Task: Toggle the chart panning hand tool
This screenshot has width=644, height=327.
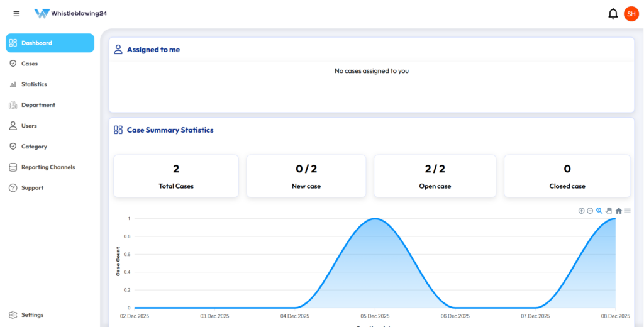Action: pos(609,211)
